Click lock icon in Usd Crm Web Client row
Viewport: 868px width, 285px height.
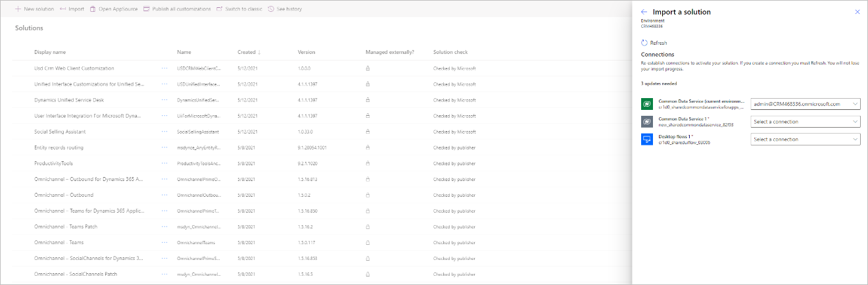(368, 68)
